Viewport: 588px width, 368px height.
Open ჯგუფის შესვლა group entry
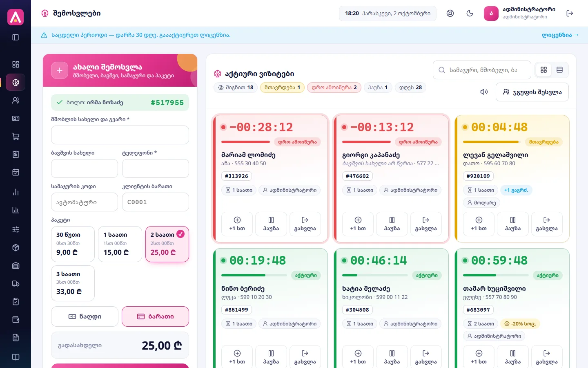(x=532, y=92)
